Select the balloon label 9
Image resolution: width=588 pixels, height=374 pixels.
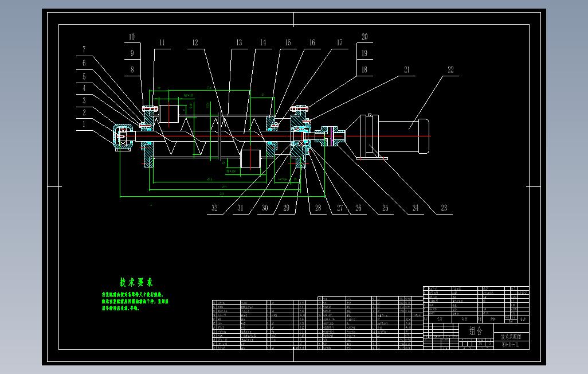point(132,53)
